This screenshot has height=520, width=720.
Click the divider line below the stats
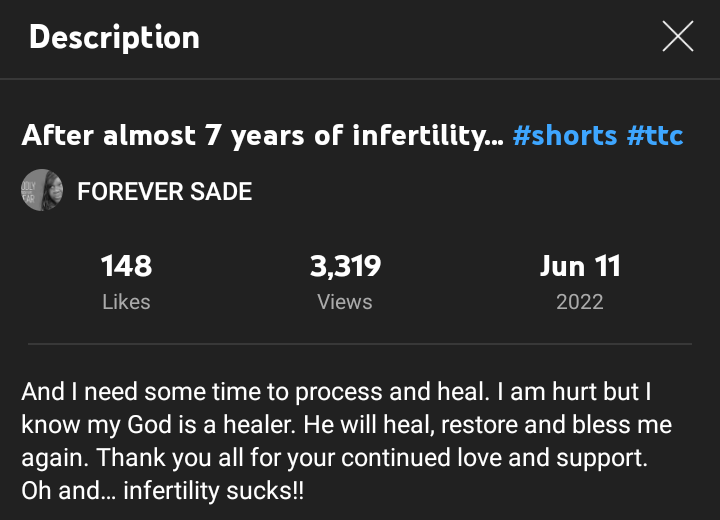(360, 345)
